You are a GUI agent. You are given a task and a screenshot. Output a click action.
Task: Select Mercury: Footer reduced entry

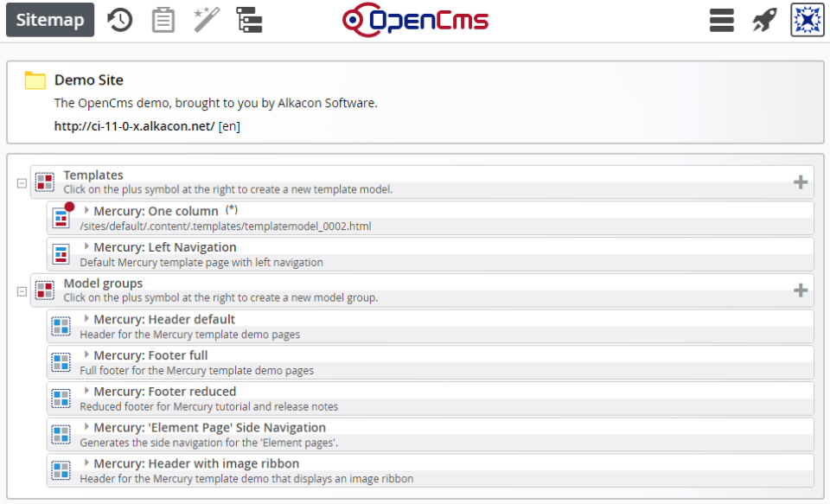click(x=430, y=399)
